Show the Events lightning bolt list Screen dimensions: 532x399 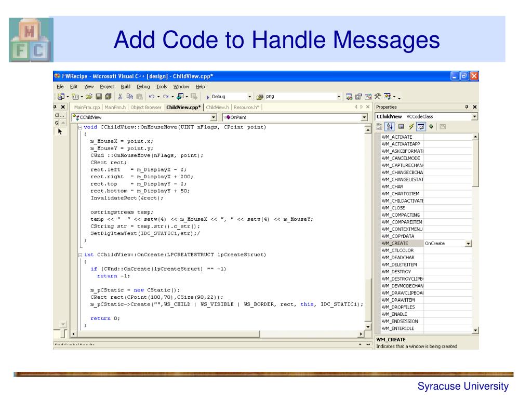411,126
